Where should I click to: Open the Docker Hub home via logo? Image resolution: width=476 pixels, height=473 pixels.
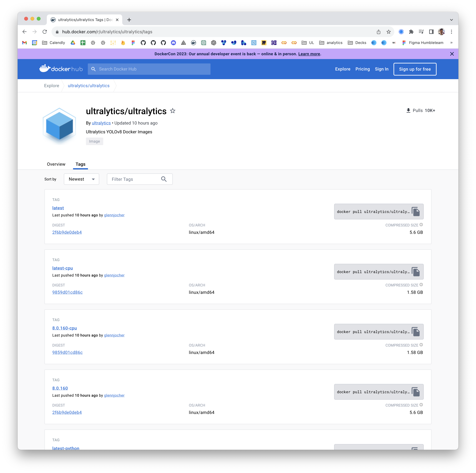click(61, 69)
